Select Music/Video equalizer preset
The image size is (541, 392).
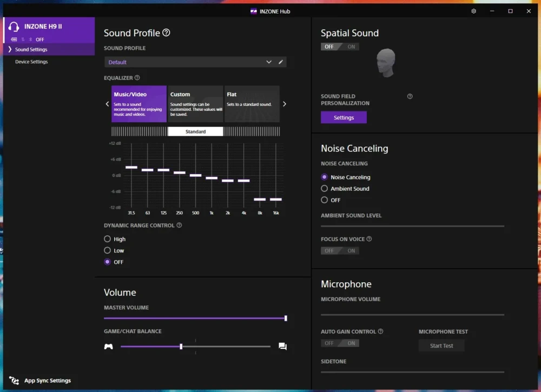click(x=138, y=104)
